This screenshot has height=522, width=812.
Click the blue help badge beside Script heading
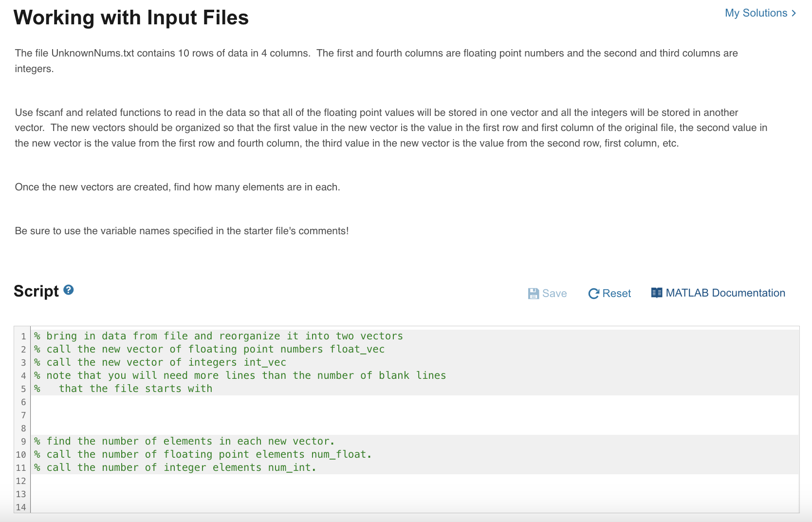coord(69,289)
